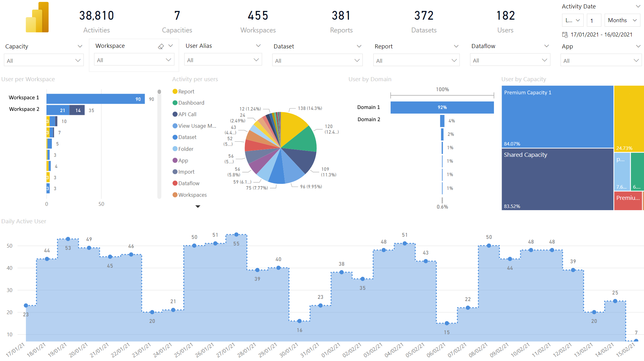
Task: Click data point 53 on 19/01/21
Action: [x=68, y=239]
